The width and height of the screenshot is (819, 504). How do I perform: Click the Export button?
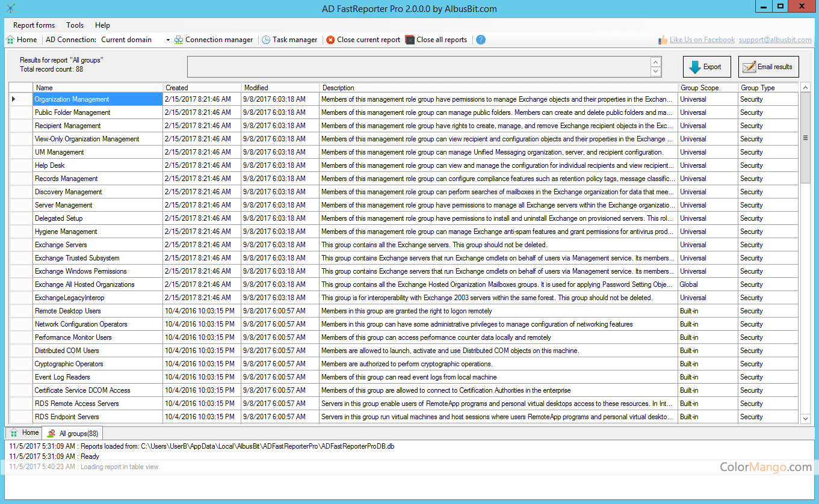706,67
